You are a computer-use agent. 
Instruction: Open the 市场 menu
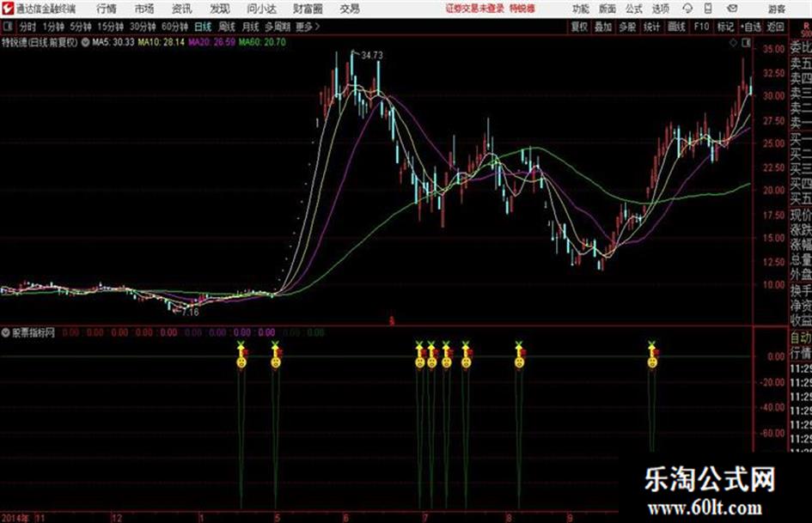(144, 9)
